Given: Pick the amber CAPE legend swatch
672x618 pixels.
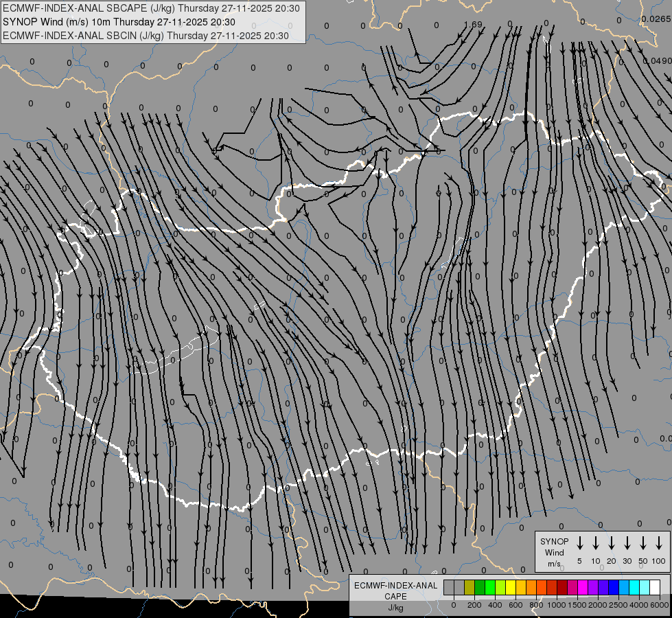Looking at the screenshot, I should point(521,587).
